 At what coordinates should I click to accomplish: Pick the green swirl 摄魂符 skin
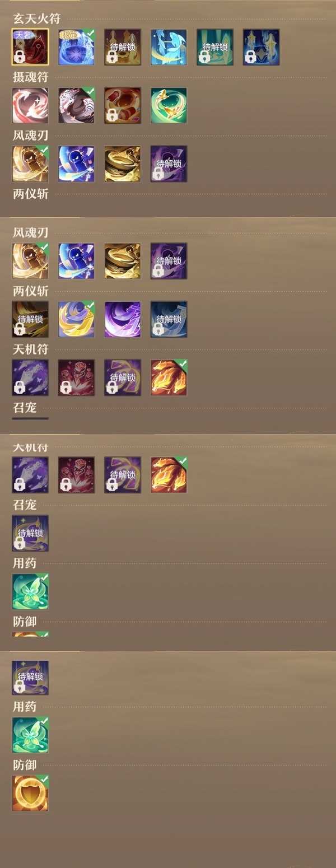(x=169, y=105)
